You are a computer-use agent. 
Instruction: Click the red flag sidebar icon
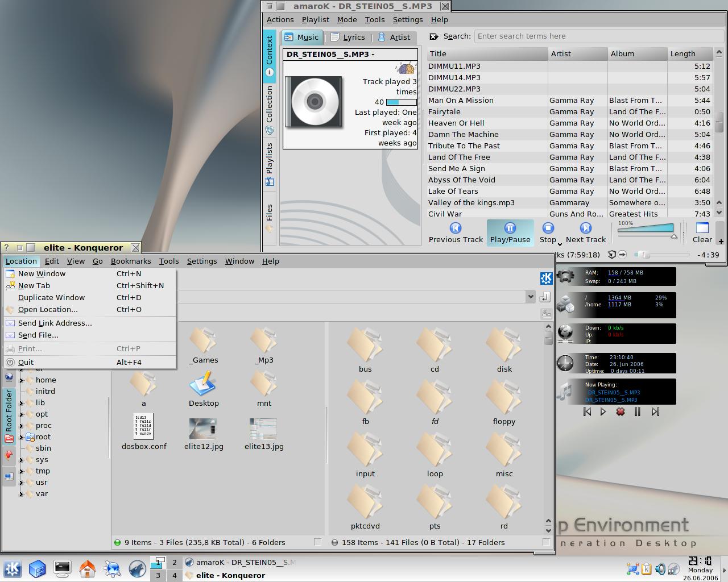click(x=9, y=455)
